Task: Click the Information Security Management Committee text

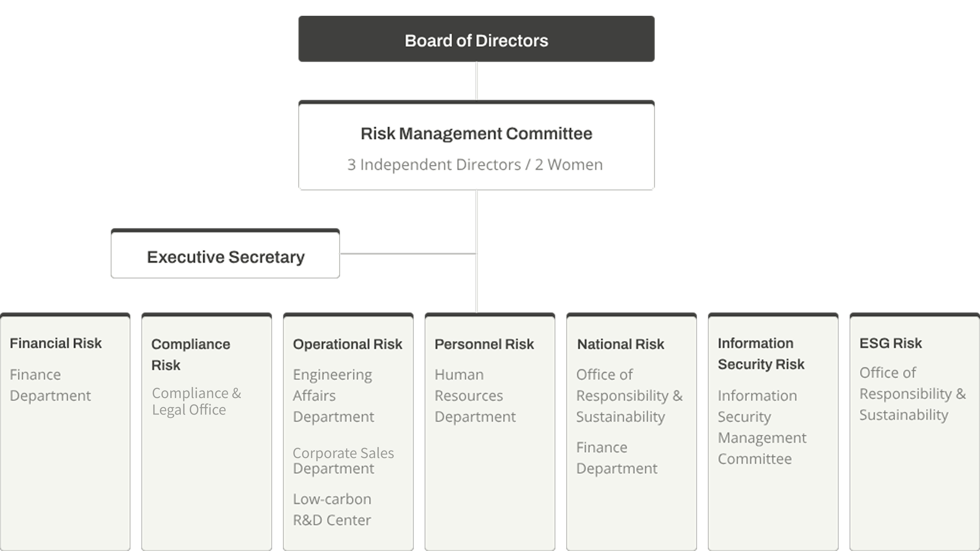Action: [762, 427]
